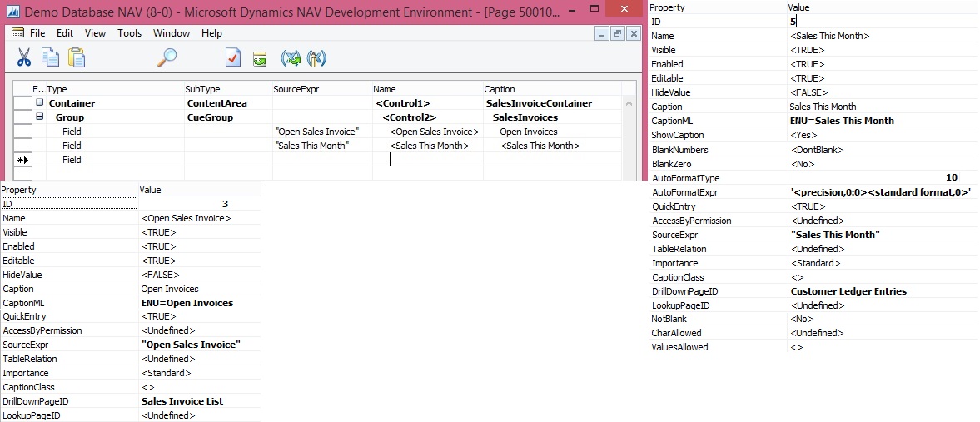Image resolution: width=980 pixels, height=422 pixels.
Task: Open the File menu
Action: click(x=37, y=33)
